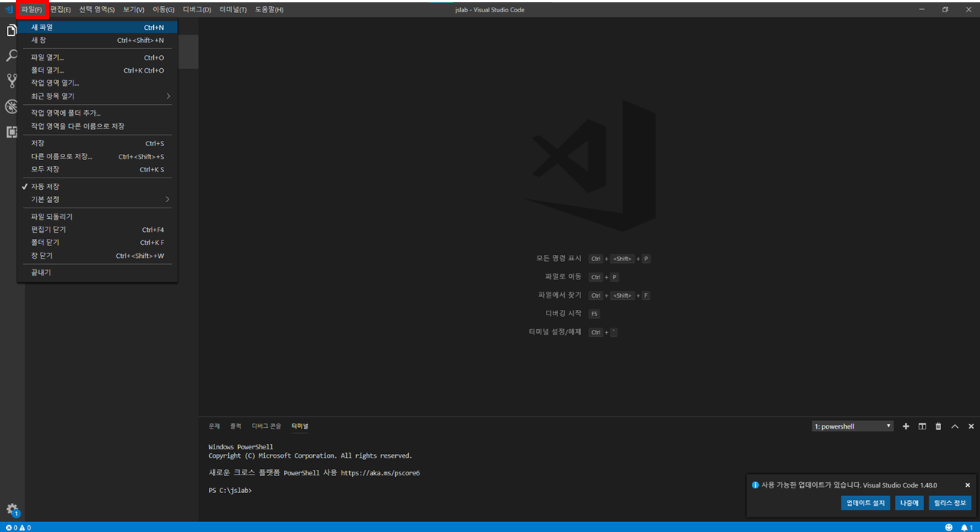Select 새 창 menu entry
Viewport: 980px width, 532px height.
[97, 41]
